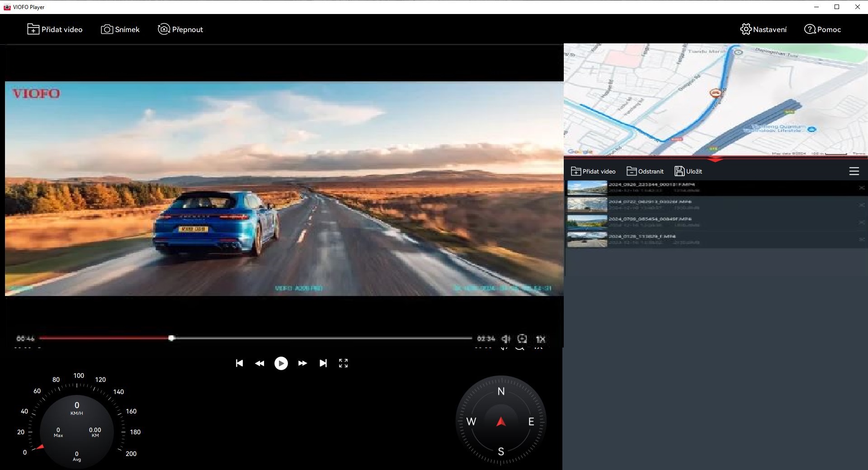Enter fullscreen video mode
This screenshot has height=470, width=868.
(x=343, y=363)
